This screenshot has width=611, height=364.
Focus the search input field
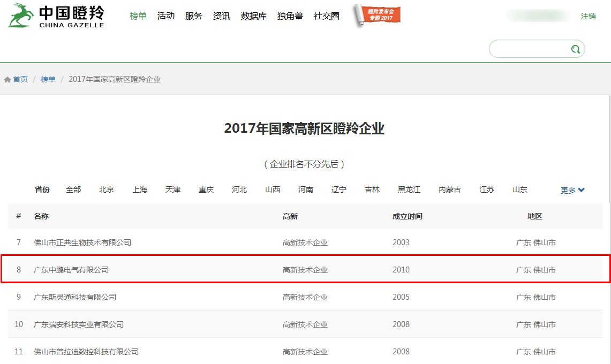click(x=530, y=49)
